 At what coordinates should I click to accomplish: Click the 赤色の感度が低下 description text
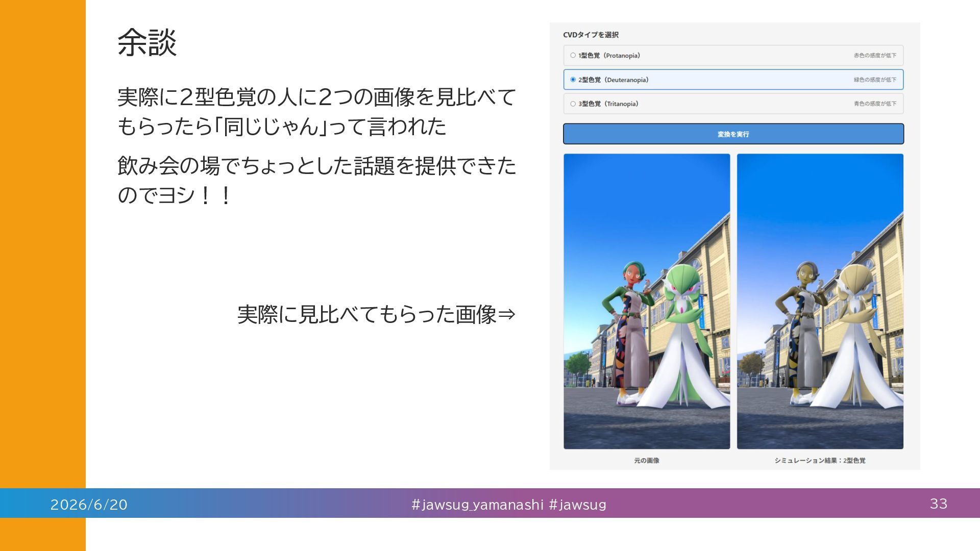pos(875,55)
